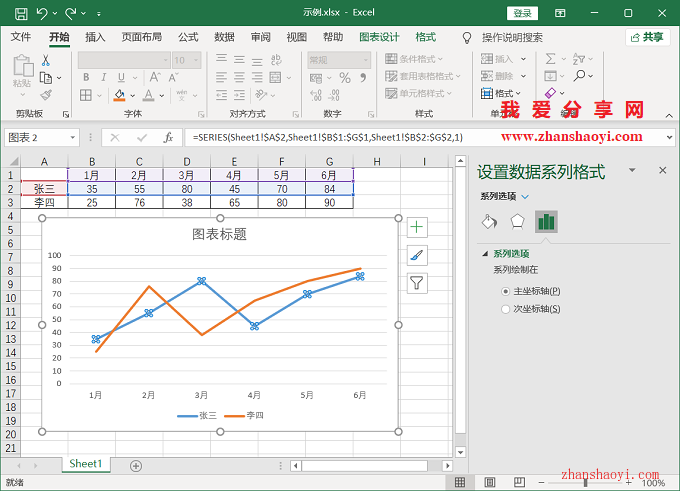Select the 次坐标轴(S) radio button
680x491 pixels.
pyautogui.click(x=505, y=309)
